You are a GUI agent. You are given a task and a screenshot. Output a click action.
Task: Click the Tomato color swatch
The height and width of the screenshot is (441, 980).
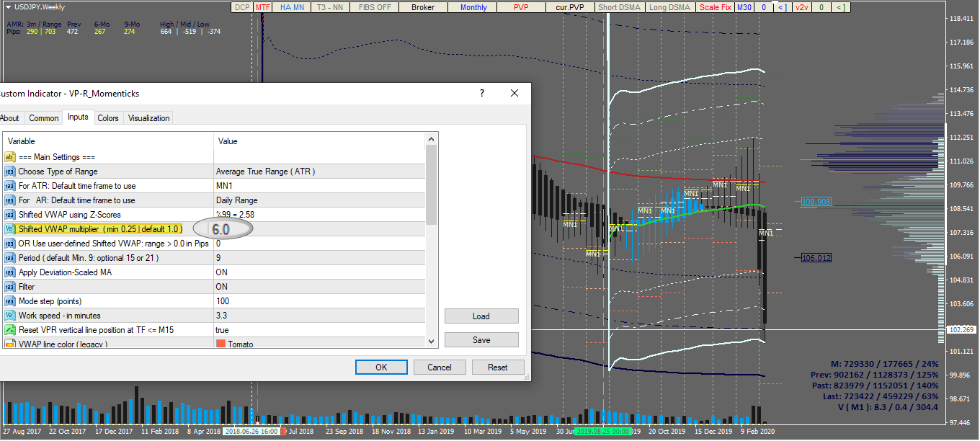pos(220,344)
